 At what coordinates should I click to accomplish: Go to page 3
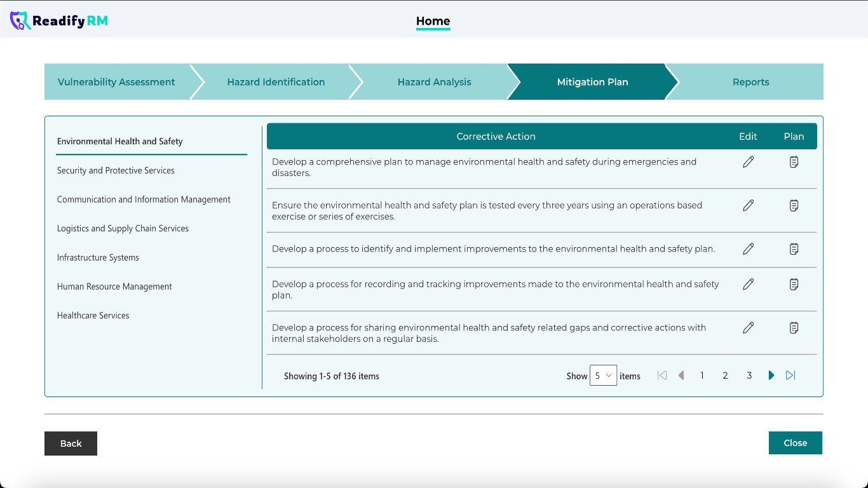click(749, 376)
